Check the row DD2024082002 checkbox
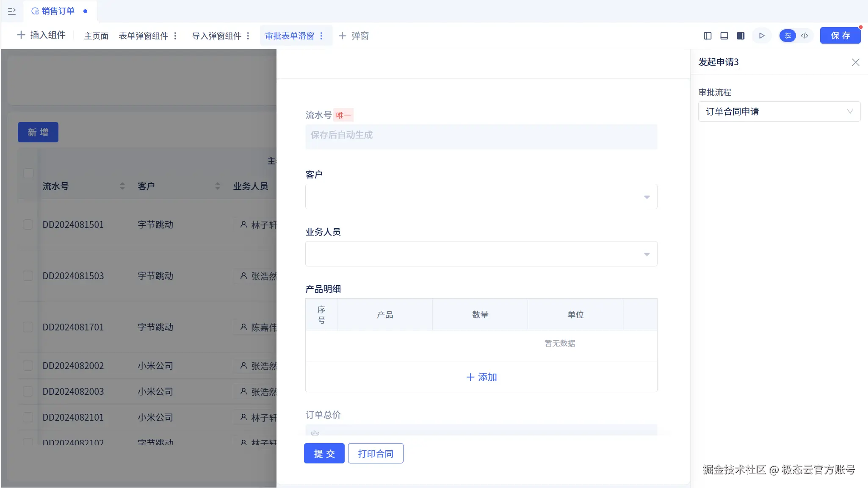 click(28, 366)
